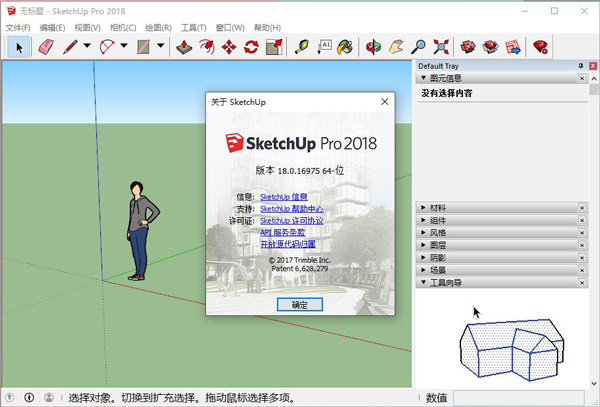
Task: Select the Pan hand tool
Action: tap(396, 47)
